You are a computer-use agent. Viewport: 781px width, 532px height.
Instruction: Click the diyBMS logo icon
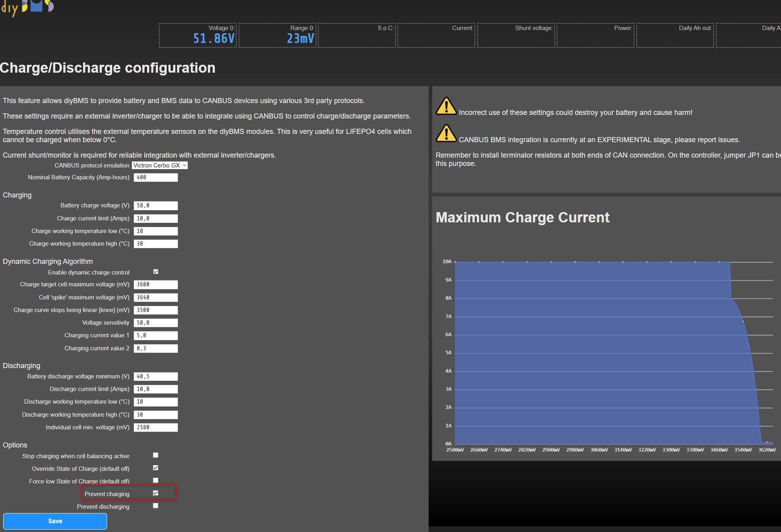pos(27,7)
